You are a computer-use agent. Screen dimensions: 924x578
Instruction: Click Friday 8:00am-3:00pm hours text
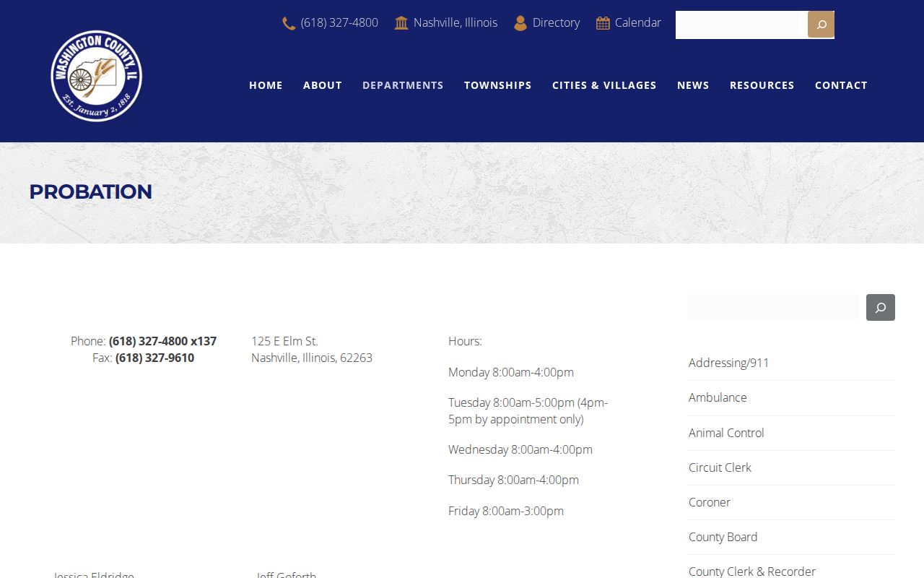[506, 511]
